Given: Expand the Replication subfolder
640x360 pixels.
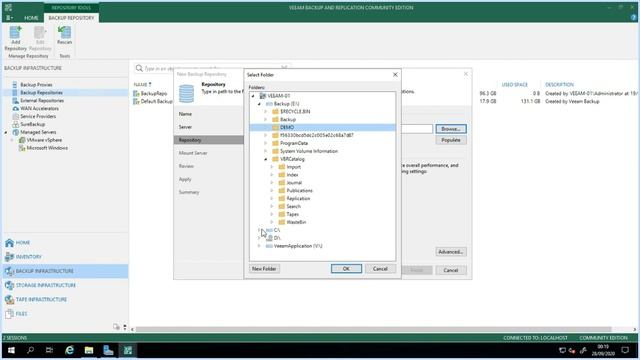Looking at the screenshot, I should click(x=272, y=198).
